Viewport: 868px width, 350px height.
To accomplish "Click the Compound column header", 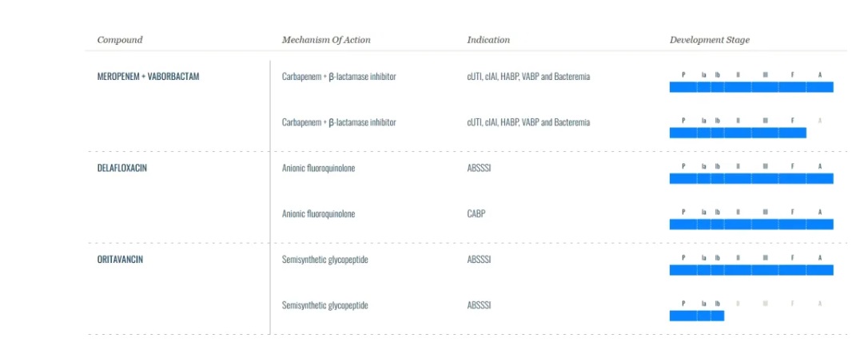I will click(120, 40).
